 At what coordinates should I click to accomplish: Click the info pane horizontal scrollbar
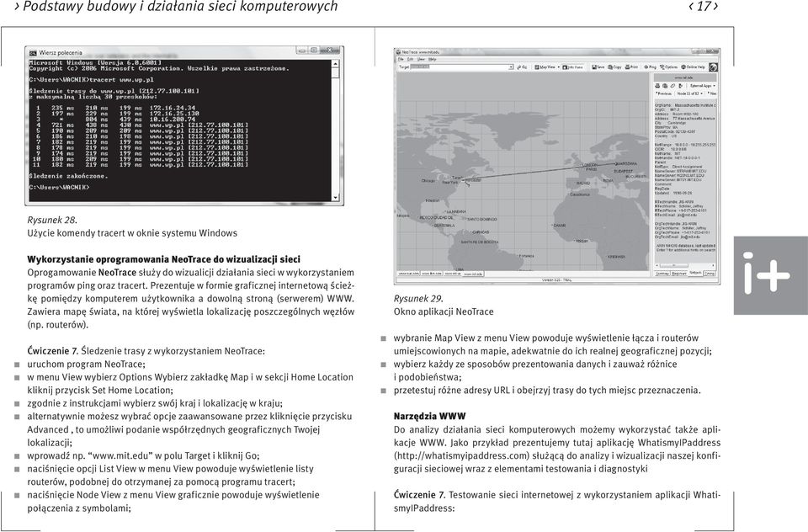click(685, 265)
